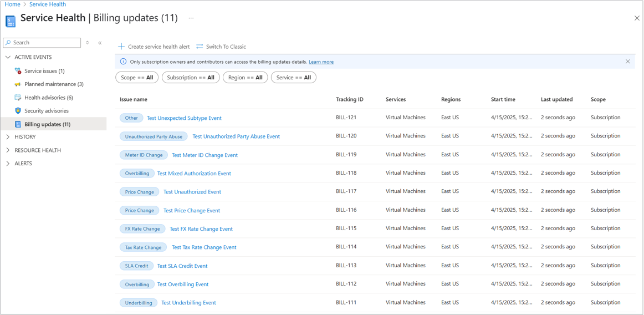Open the Scope filter dropdown
Screen dimensions: 644x315
coord(137,78)
